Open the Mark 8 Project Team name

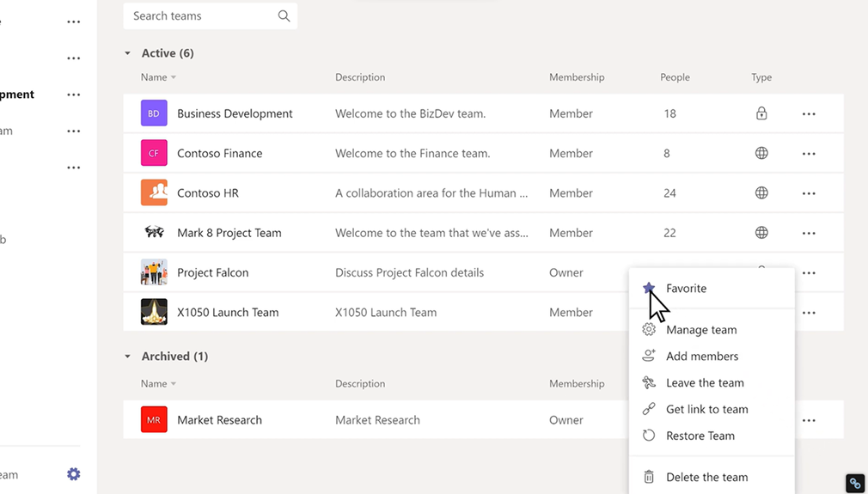point(229,233)
